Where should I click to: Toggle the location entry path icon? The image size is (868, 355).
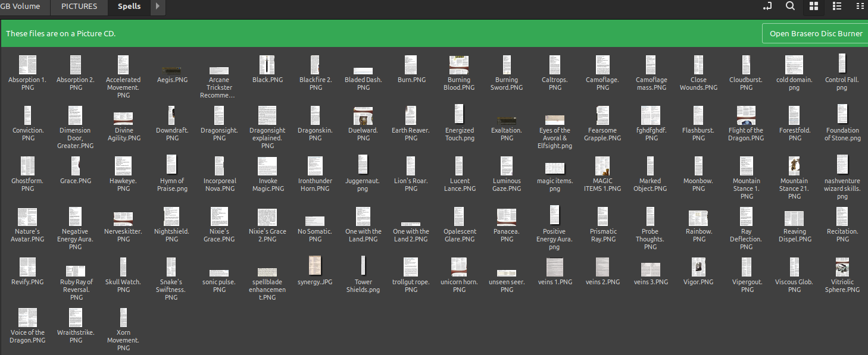767,7
